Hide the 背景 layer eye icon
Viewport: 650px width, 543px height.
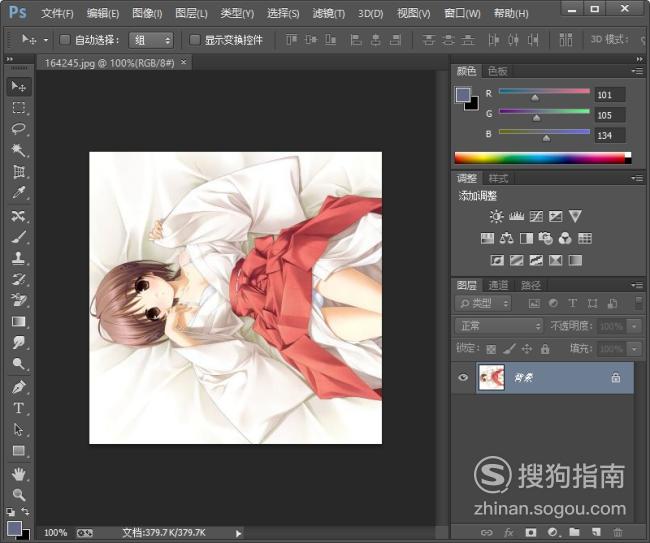(x=463, y=377)
